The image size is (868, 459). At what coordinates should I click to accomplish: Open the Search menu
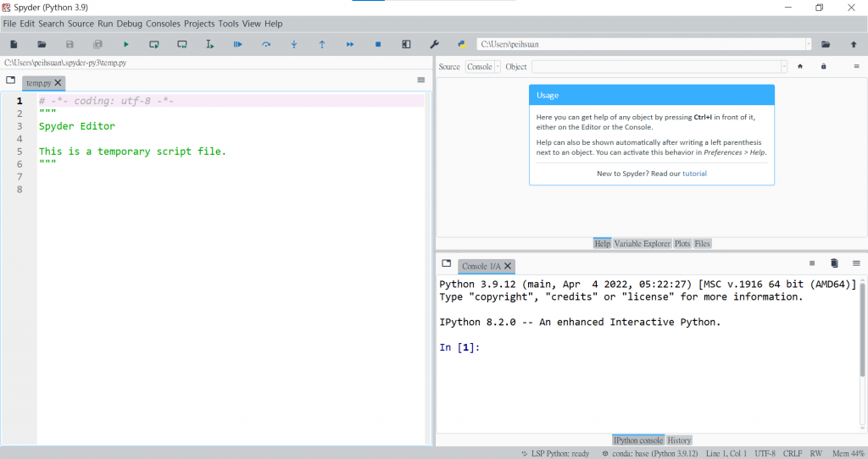[51, 24]
